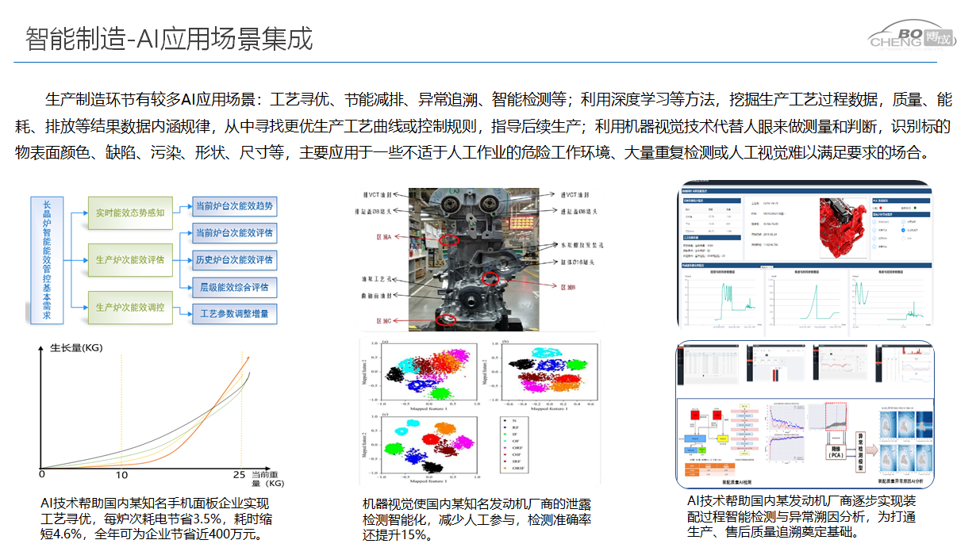Select the filled blue radio option in dashboard

903,230
